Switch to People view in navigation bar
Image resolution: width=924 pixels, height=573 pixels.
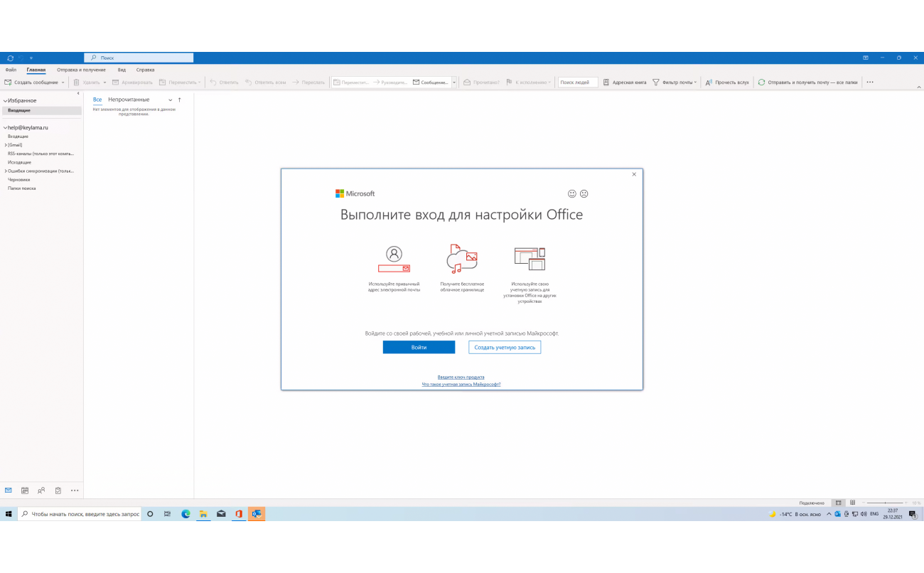41,491
